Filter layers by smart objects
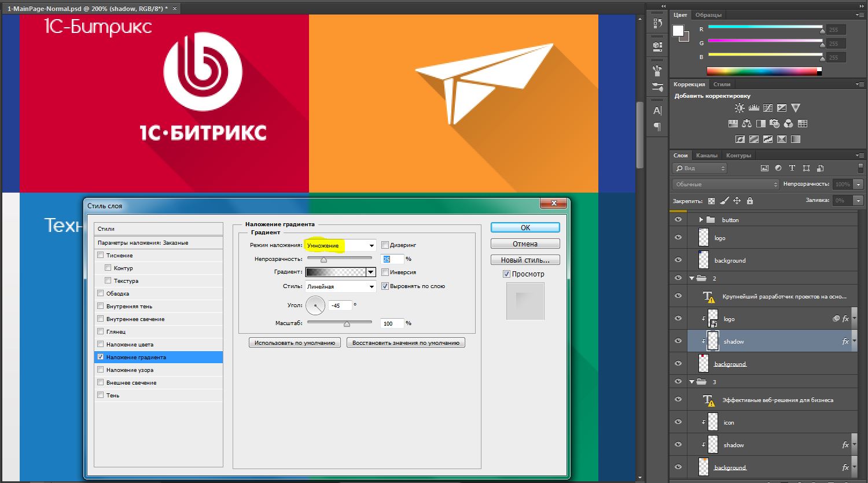The image size is (868, 483). (x=820, y=168)
